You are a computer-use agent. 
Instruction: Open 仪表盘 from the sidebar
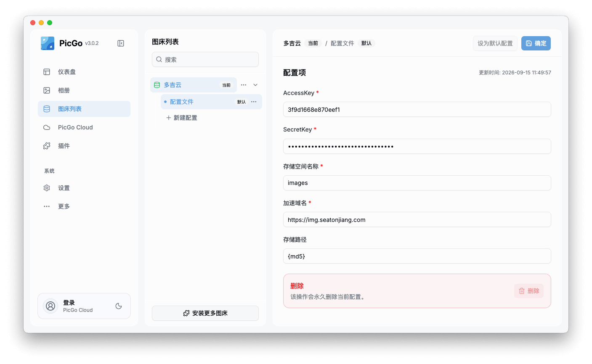pyautogui.click(x=84, y=72)
